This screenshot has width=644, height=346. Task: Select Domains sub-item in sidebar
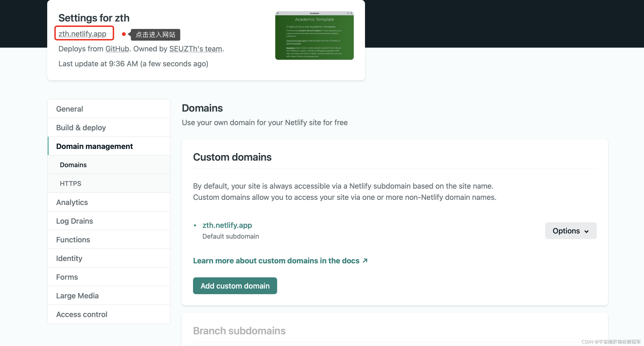[73, 165]
